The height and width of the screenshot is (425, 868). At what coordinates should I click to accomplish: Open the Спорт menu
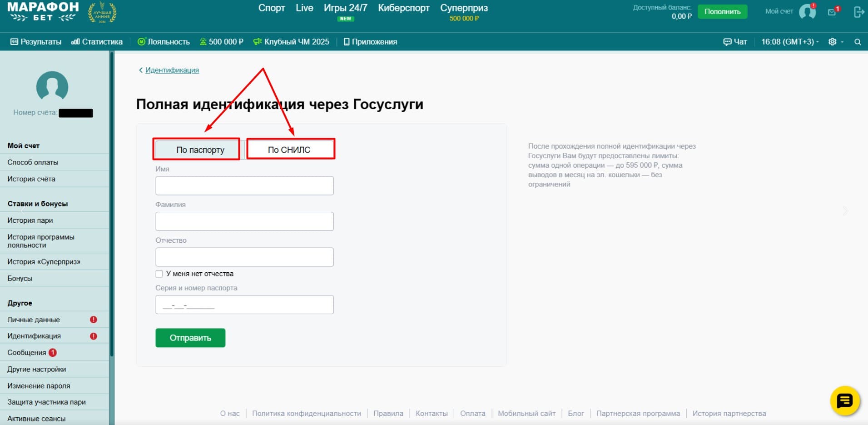[x=272, y=8]
